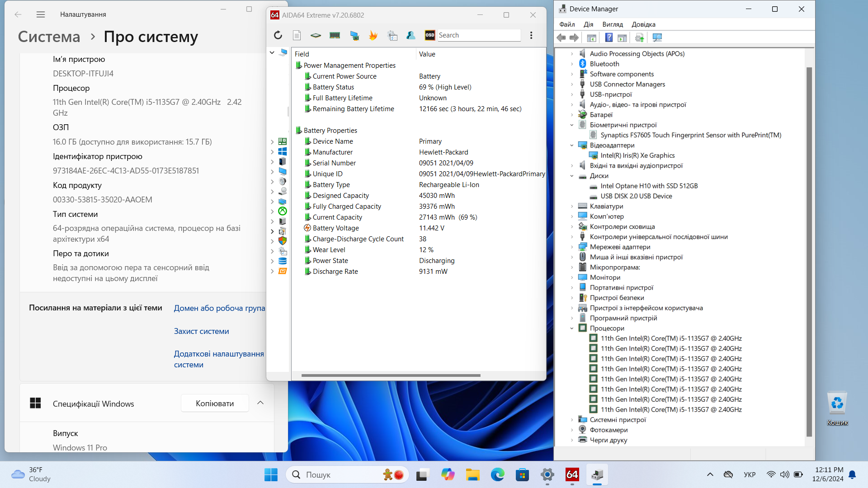The width and height of the screenshot is (868, 488).
Task: Click Device Manager back arrow toolbar icon
Action: click(x=561, y=38)
